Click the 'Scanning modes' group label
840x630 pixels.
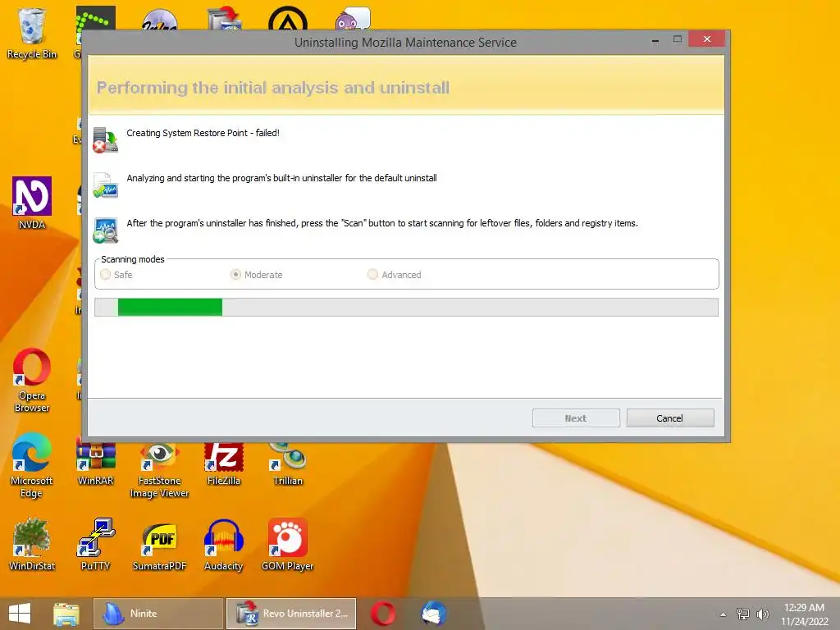click(133, 259)
